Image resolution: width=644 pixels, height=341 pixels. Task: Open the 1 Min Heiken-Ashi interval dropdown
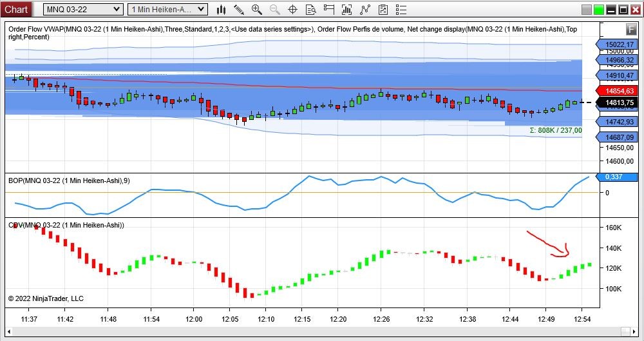(x=167, y=10)
